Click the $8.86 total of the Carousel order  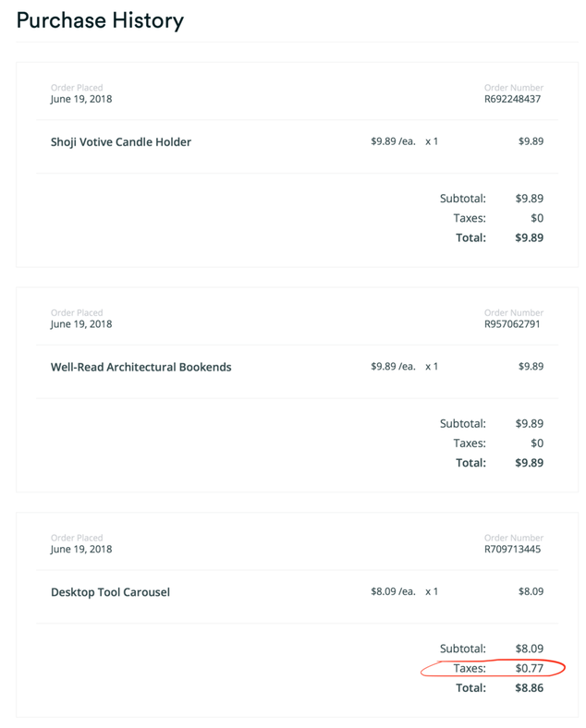tap(529, 688)
